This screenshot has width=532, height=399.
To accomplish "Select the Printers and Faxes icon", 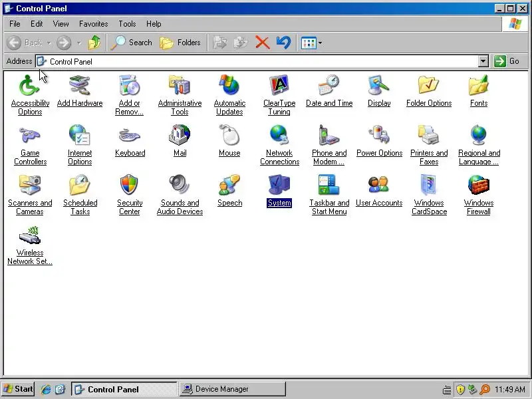I will click(x=429, y=135).
